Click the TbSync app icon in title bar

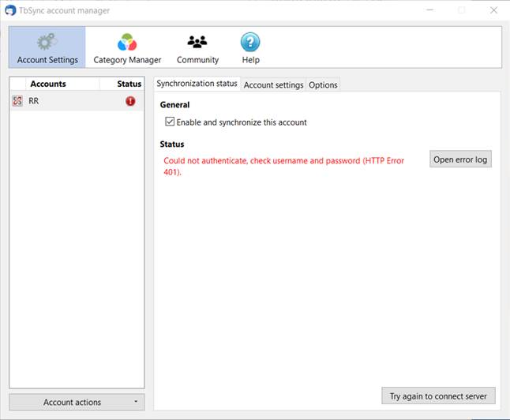10,10
